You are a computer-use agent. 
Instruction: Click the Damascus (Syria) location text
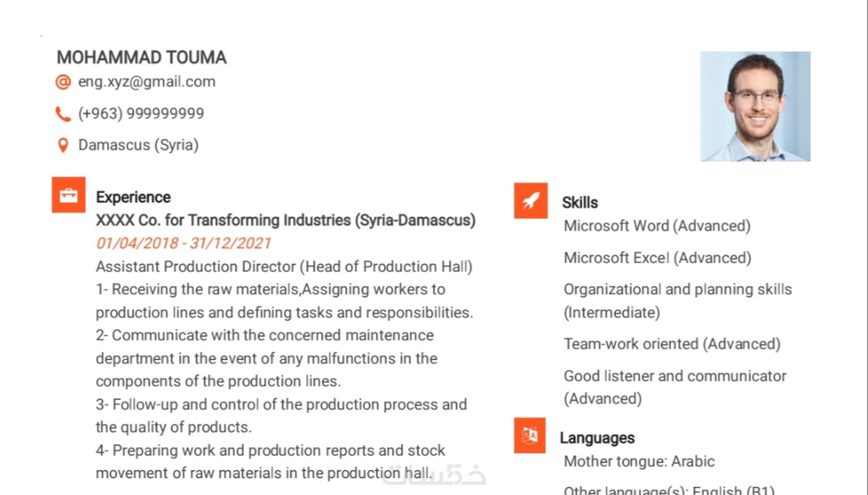pos(138,145)
